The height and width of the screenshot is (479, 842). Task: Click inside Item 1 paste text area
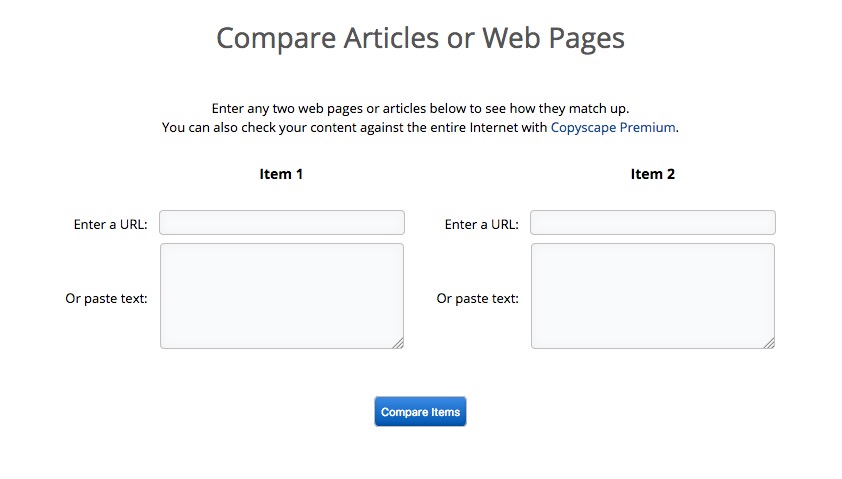282,296
